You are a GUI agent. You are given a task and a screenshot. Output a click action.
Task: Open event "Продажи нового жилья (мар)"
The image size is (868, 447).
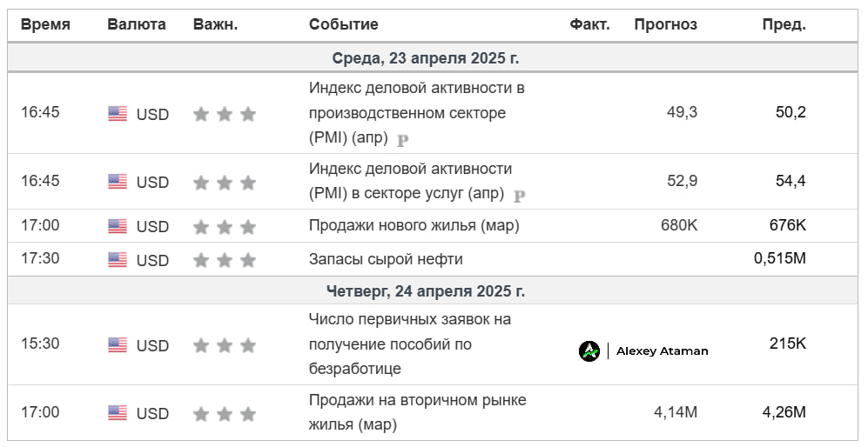pyautogui.click(x=414, y=225)
